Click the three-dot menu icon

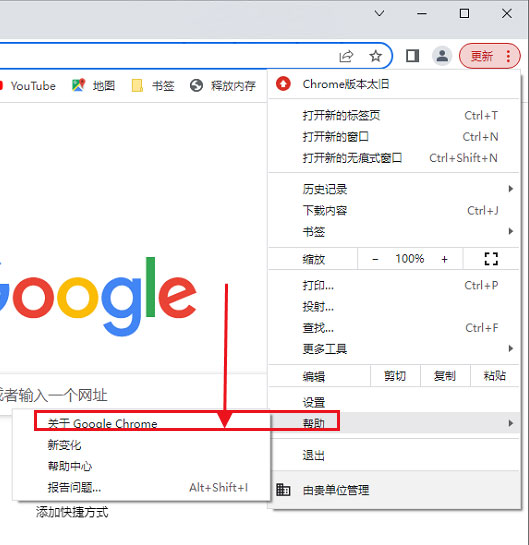coord(508,56)
